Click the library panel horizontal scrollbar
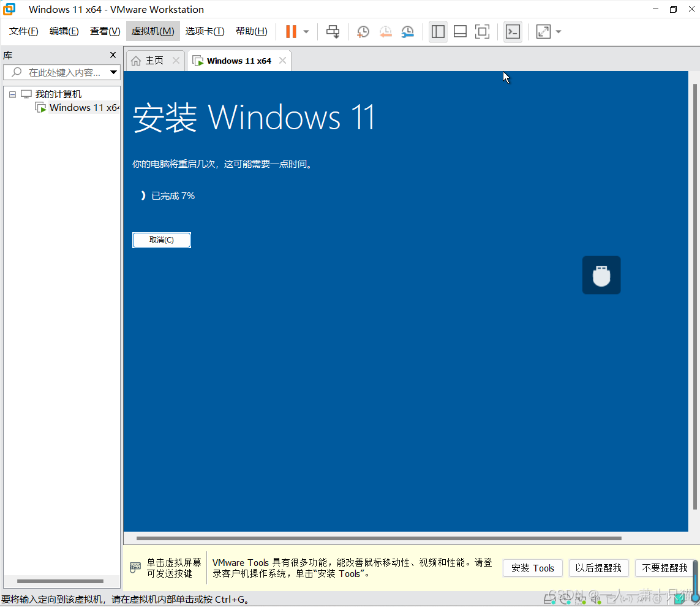Image resolution: width=700 pixels, height=607 pixels. [60, 581]
